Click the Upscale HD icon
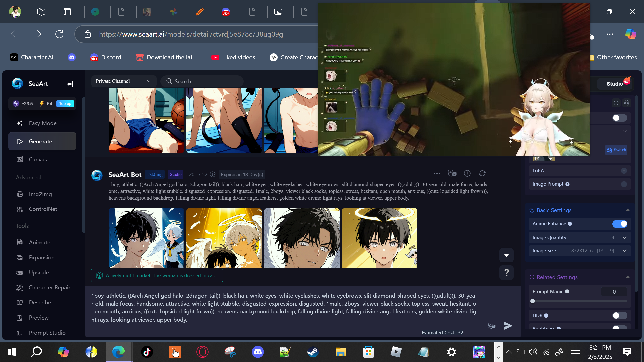The height and width of the screenshot is (362, 644). [x=20, y=273]
